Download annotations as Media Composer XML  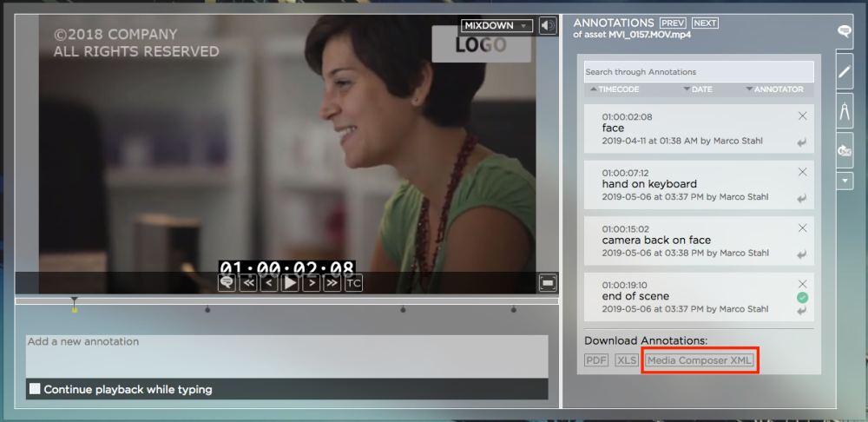click(x=700, y=359)
